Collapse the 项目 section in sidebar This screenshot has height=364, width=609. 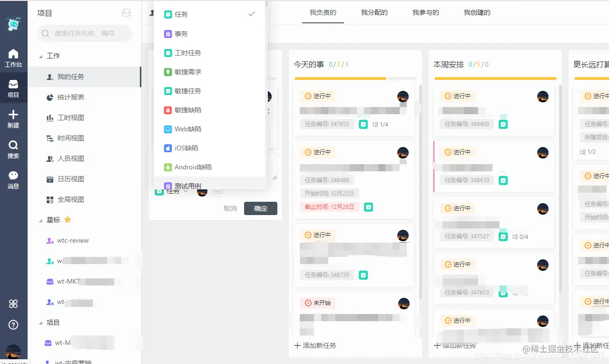click(41, 323)
